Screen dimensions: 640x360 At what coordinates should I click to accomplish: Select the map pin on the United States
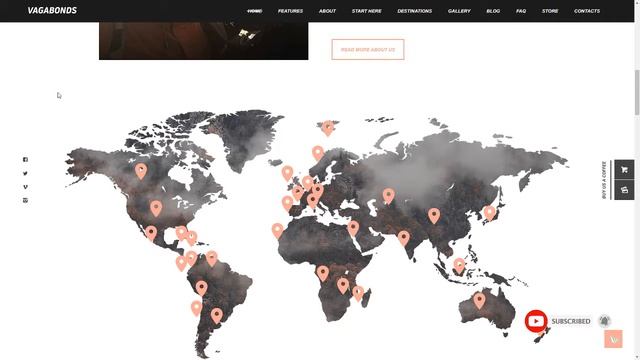[x=156, y=208]
